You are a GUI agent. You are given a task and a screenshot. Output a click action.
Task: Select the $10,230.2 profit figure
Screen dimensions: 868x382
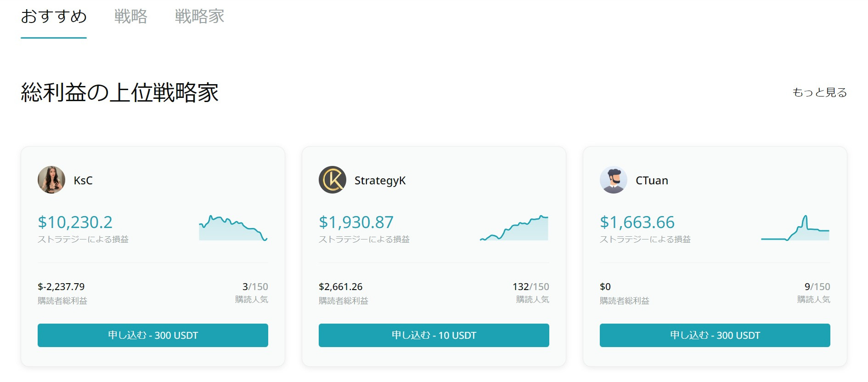75,222
